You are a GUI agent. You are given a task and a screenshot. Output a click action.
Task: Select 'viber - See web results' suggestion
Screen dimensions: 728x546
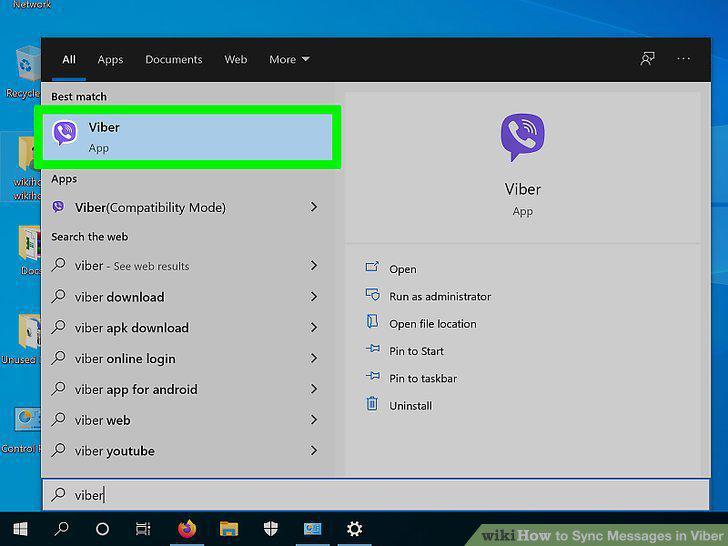(188, 266)
